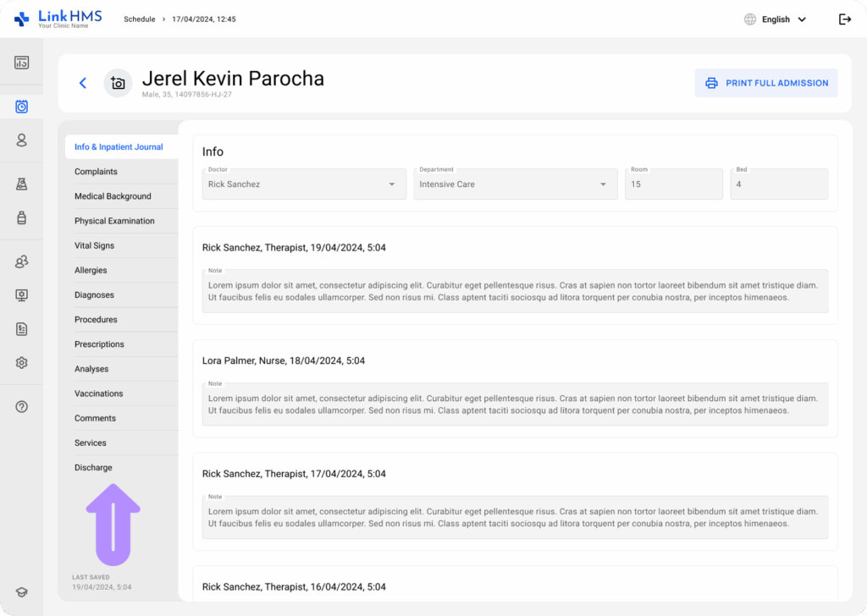Click the note under Rick Sanchez 19/04/2024
This screenshot has width=867, height=616.
click(x=515, y=291)
